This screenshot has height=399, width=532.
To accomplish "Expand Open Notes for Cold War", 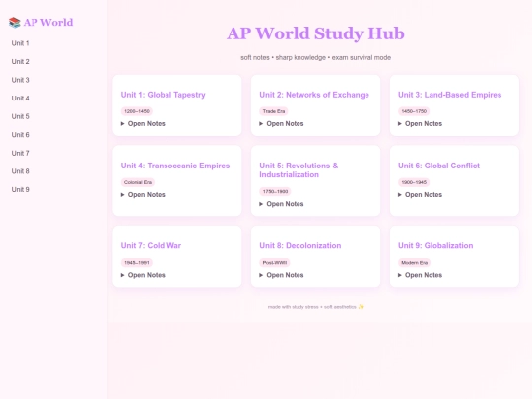I will click(x=143, y=275).
